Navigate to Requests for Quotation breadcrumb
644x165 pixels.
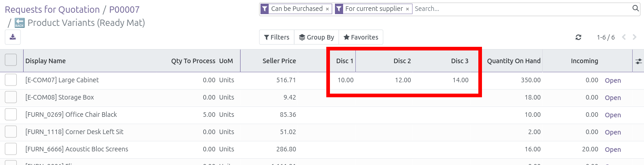tap(52, 10)
